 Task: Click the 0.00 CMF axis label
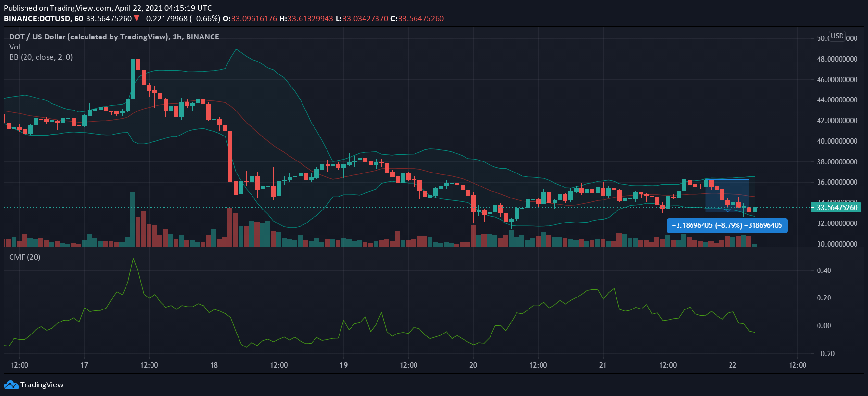point(824,326)
